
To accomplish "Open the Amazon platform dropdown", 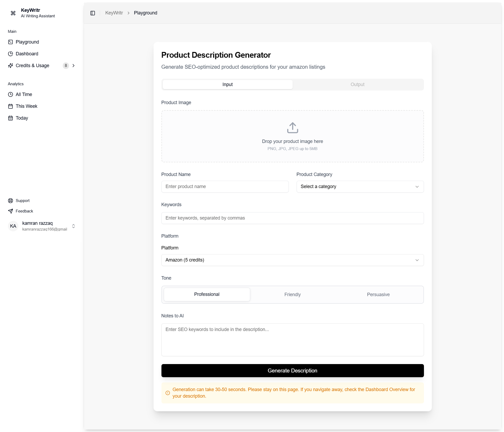I will click(292, 260).
